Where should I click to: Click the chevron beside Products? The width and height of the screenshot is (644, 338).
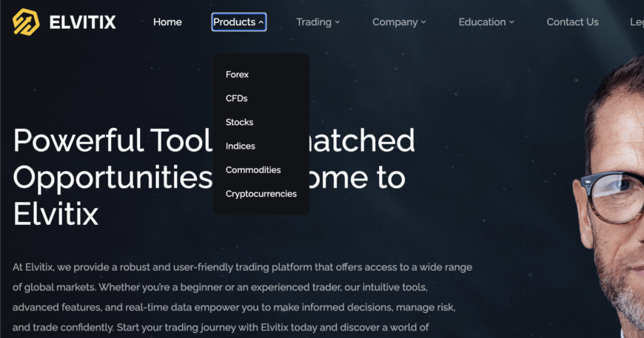pos(261,23)
